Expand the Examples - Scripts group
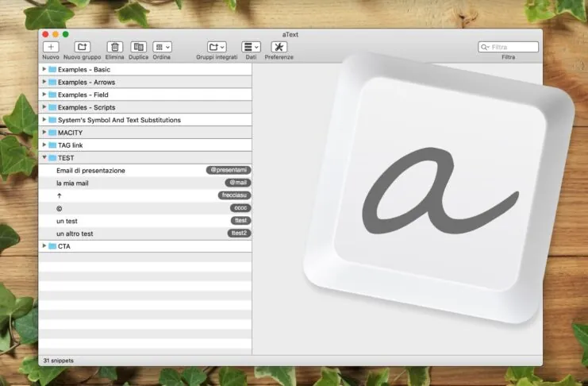 pyautogui.click(x=44, y=107)
